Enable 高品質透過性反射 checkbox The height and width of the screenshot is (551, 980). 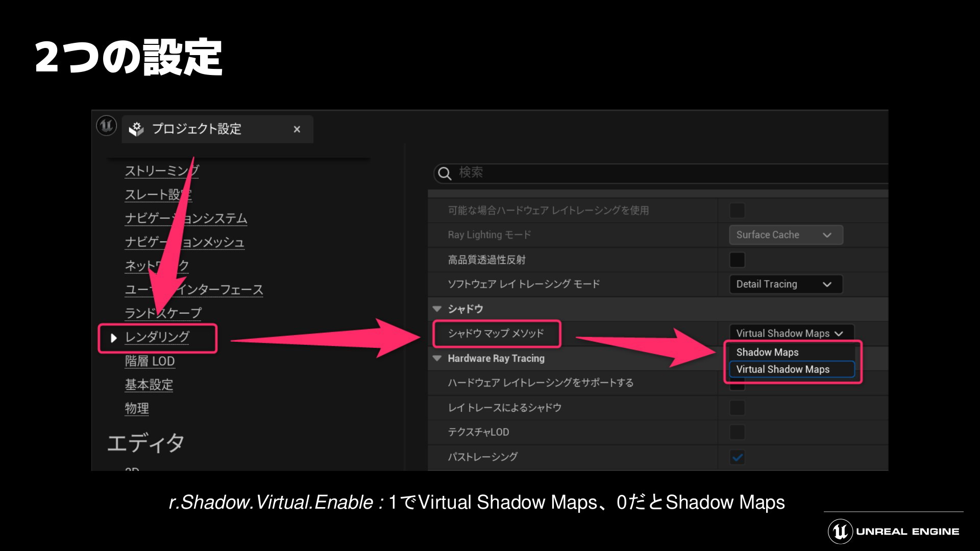[x=737, y=260]
